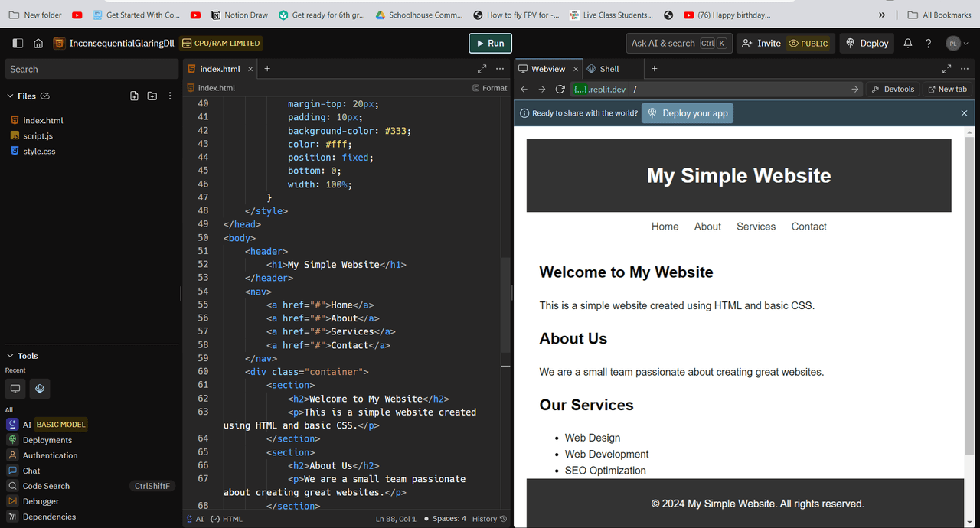Open the help question mark icon
Screen dimensions: 980x528
click(x=928, y=44)
